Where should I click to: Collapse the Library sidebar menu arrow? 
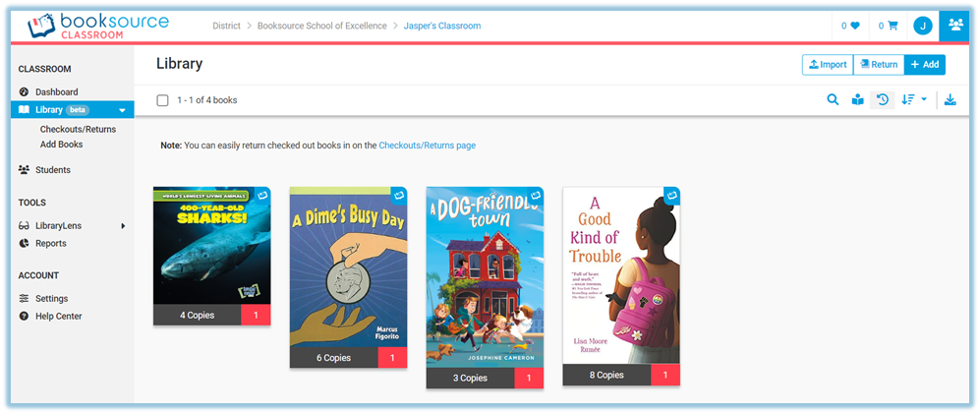(123, 110)
